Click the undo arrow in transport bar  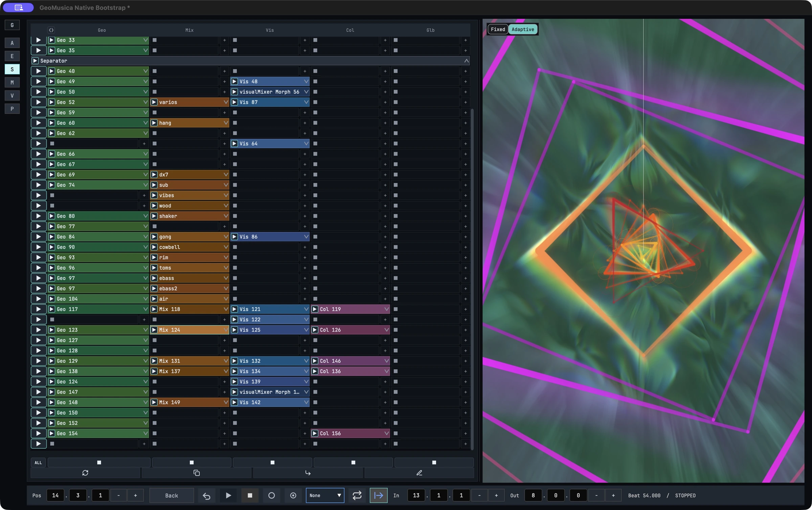206,495
